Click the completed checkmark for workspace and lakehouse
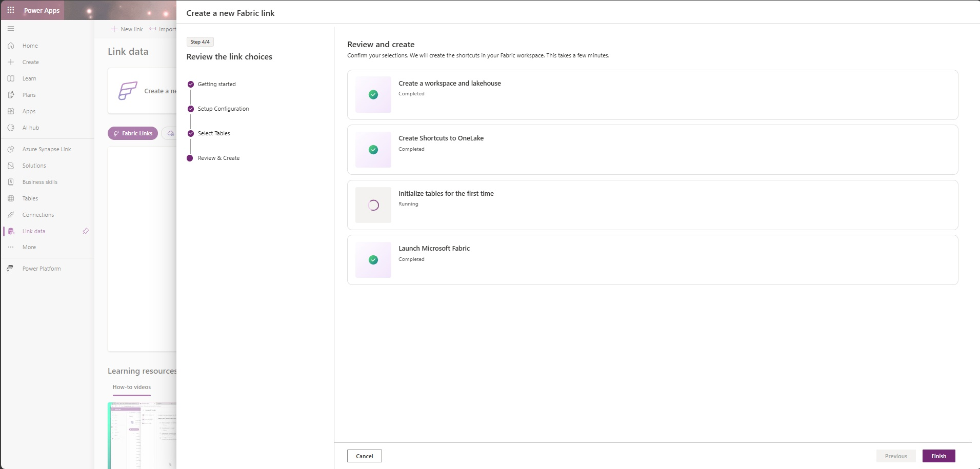Screen dimensions: 980x469 point(373,94)
